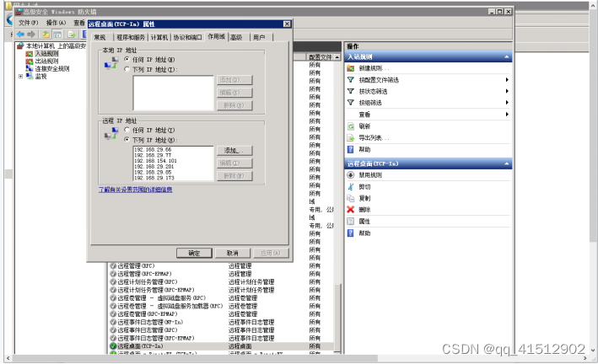
Task: Click the 属性 properties icon
Action: (351, 221)
